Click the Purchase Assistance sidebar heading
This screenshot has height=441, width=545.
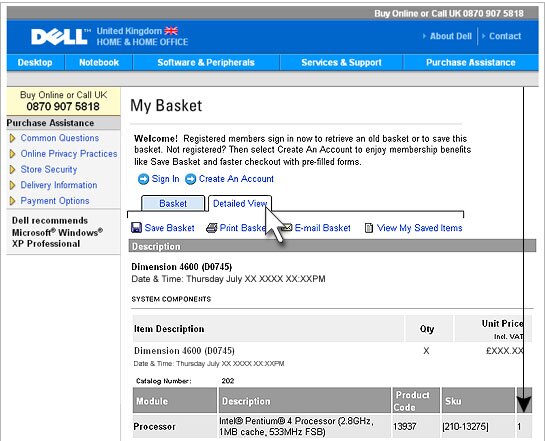point(50,123)
